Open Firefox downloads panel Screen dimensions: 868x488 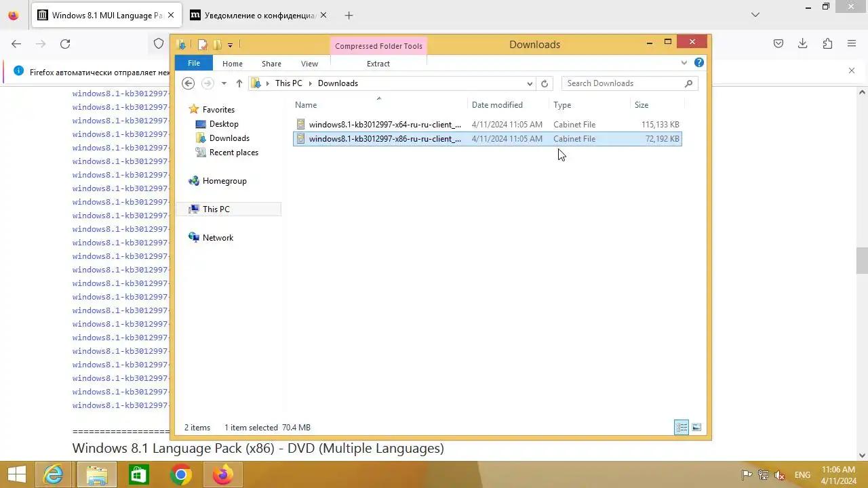803,43
